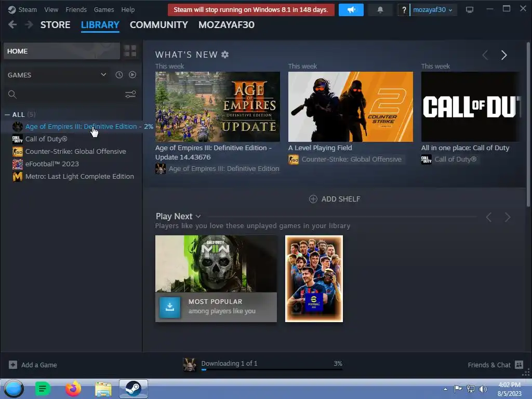Viewport: 532px width, 399px height.
Task: Enter Big Picture mode via monitor icon
Action: coord(470,9)
